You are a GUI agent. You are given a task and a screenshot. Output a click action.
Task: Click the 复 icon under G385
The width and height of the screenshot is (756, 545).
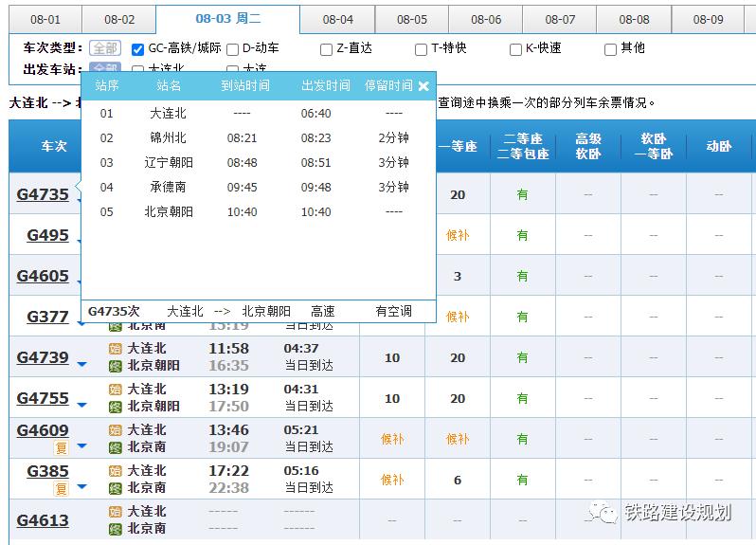point(61,489)
